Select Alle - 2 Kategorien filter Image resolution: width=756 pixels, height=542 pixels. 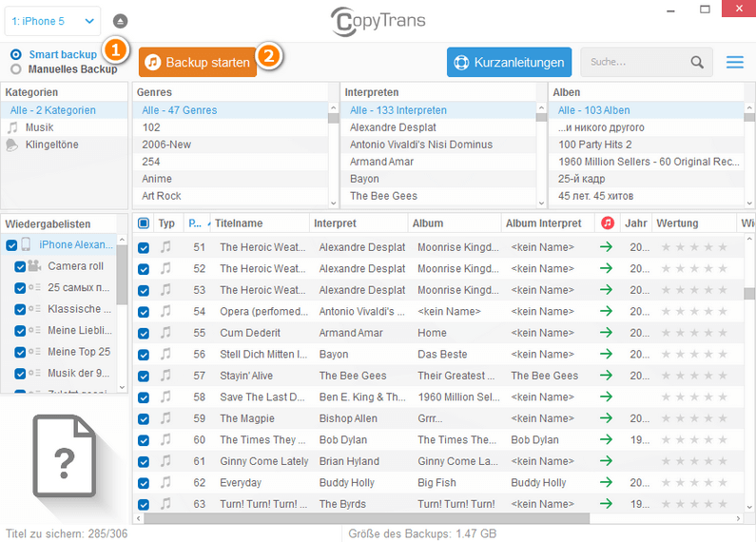[x=64, y=110]
